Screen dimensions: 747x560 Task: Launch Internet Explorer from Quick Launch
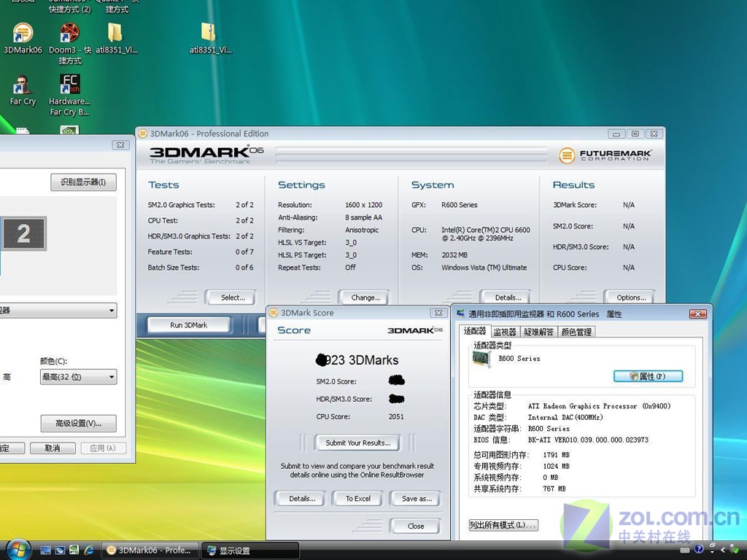[89, 550]
